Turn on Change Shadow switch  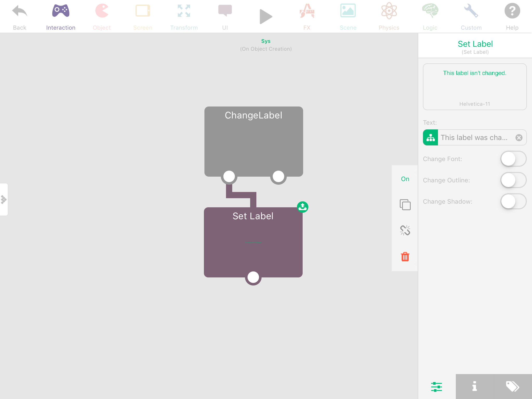[x=513, y=202]
